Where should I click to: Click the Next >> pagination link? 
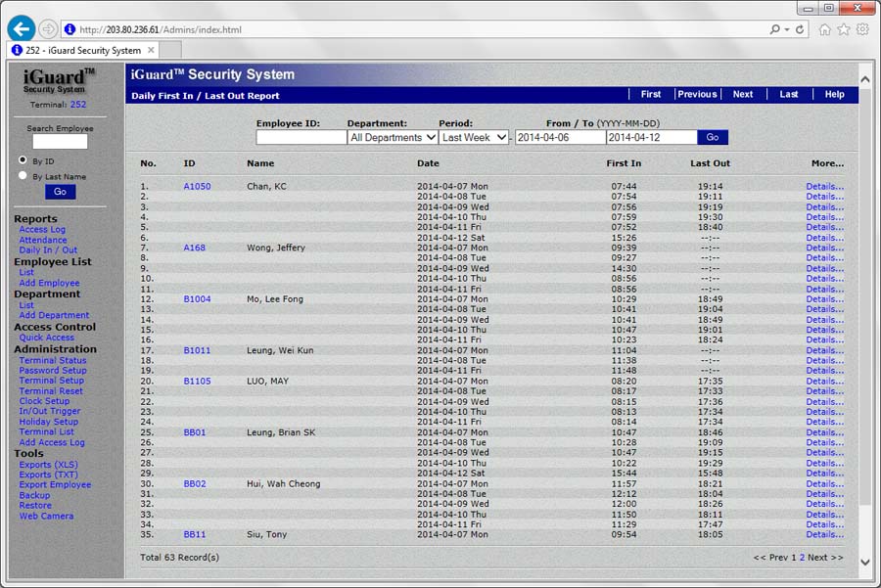(x=825, y=557)
